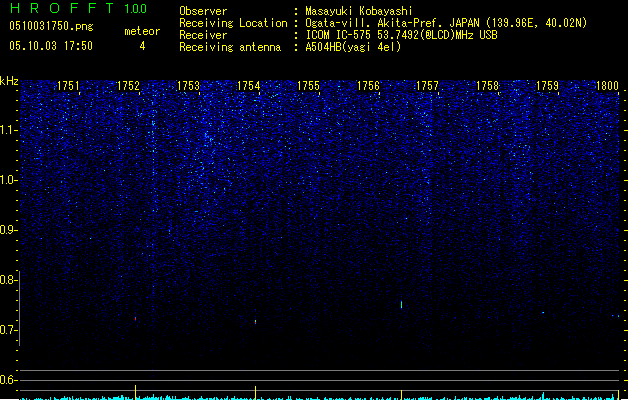Select the file name 0510031750.png

pyautogui.click(x=51, y=26)
